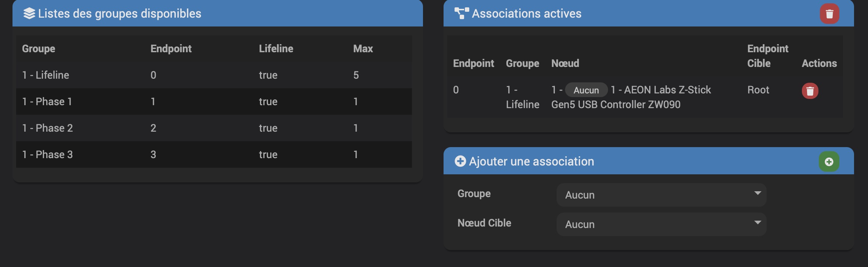Click the Endpoint column header in groups list
This screenshot has width=868, height=267.
(171, 49)
